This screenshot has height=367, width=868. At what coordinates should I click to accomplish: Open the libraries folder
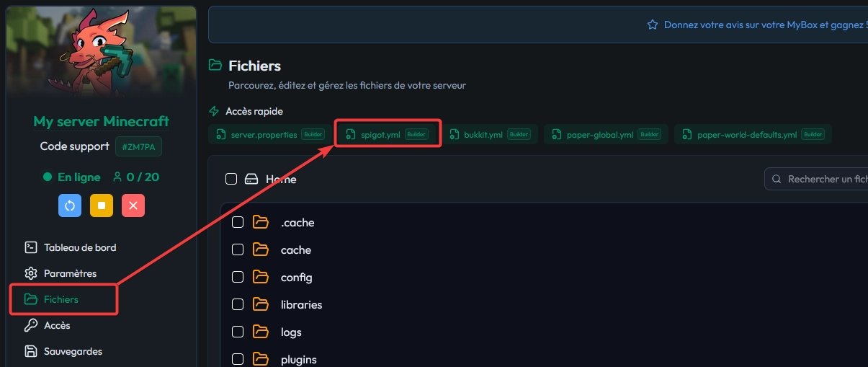[301, 305]
